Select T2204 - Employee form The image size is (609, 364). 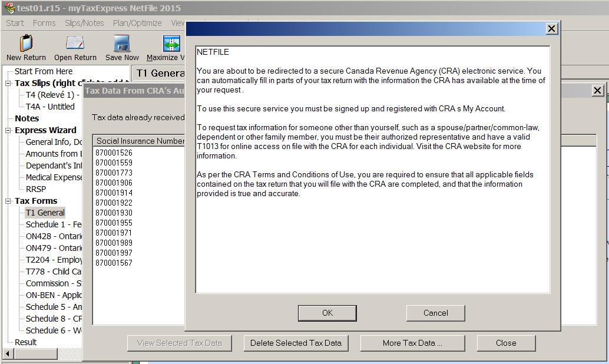point(54,260)
